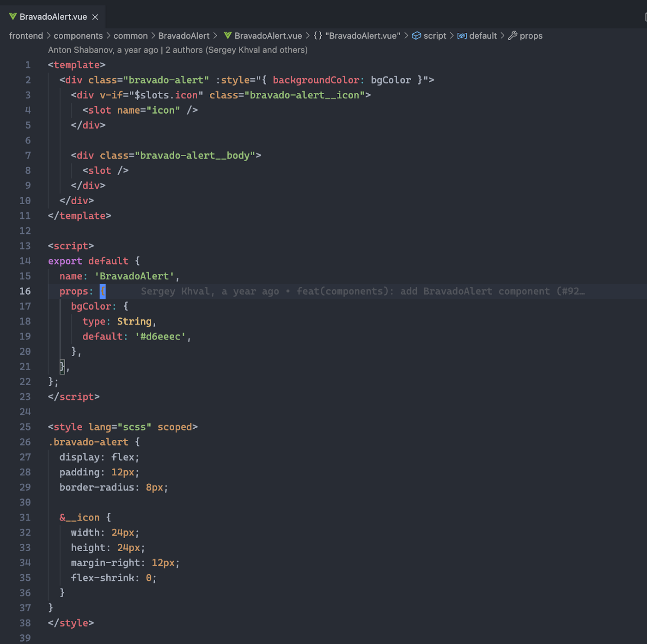Viewport: 647px width, 644px height.
Task: Click the 'export default' statement
Action: tap(88, 261)
